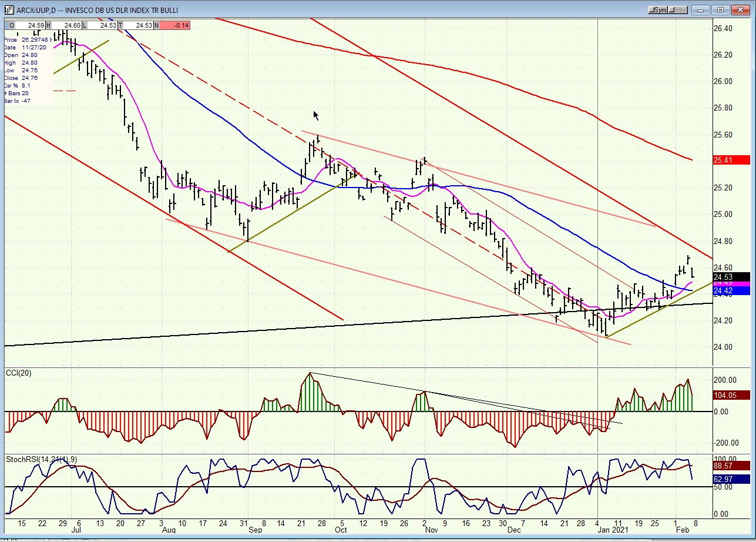Image resolution: width=756 pixels, height=542 pixels.
Task: Click the 24.00 price axis label
Action: tap(723, 347)
